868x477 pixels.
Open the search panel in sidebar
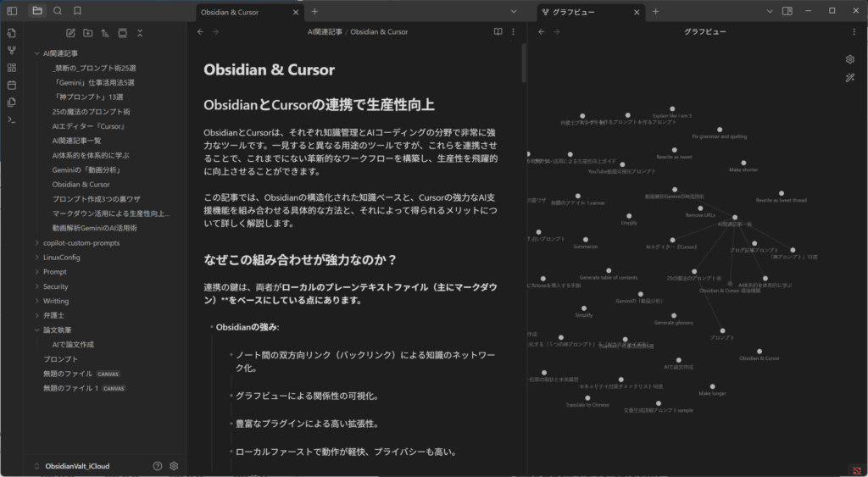pos(58,11)
